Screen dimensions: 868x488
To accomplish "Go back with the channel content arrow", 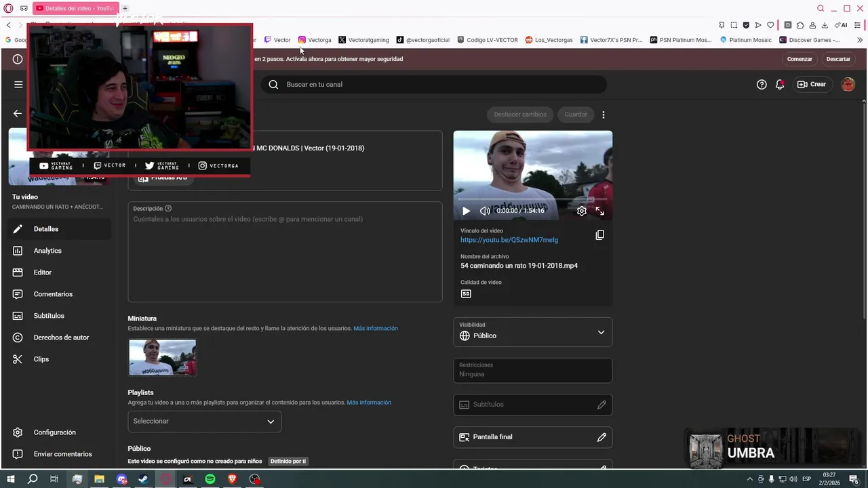I will (18, 114).
